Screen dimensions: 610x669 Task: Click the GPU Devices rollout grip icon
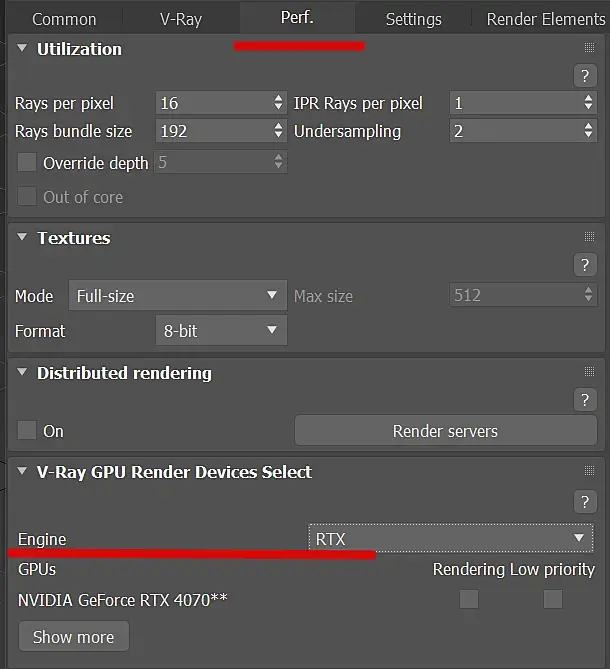coord(589,471)
